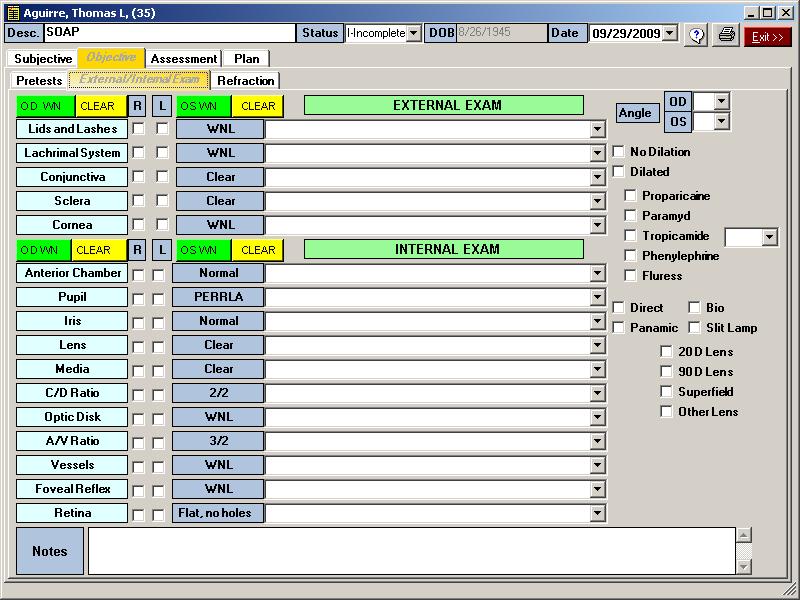Enable the No Dilation checkbox
Image resolution: width=800 pixels, height=600 pixels.
coord(620,152)
